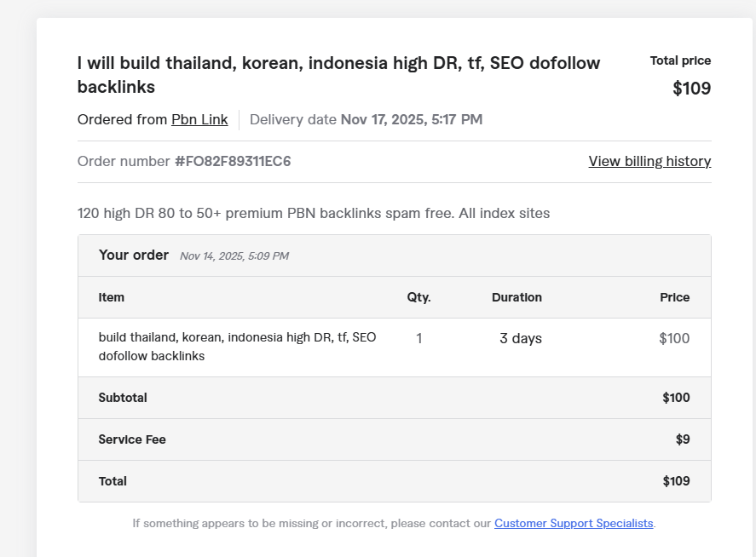Click the Qty. column header
This screenshot has height=557, width=756.
pos(418,297)
